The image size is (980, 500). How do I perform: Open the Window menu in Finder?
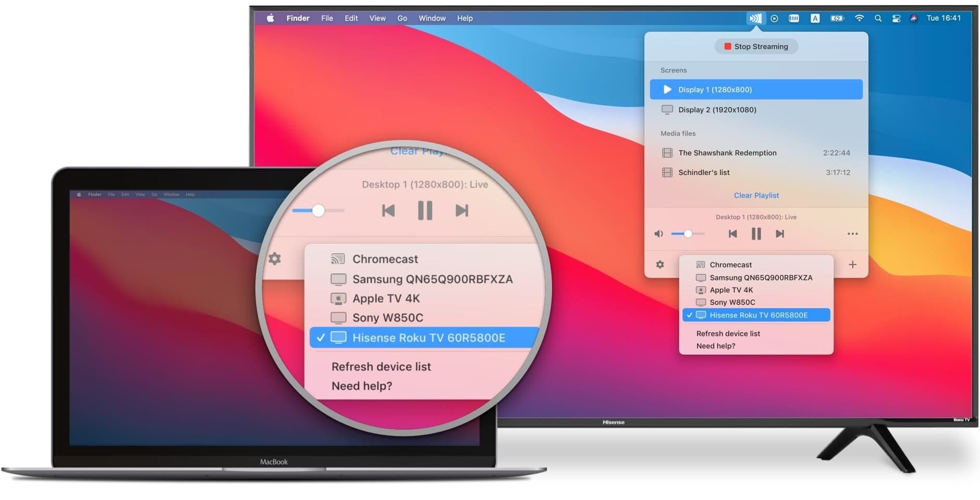432,18
